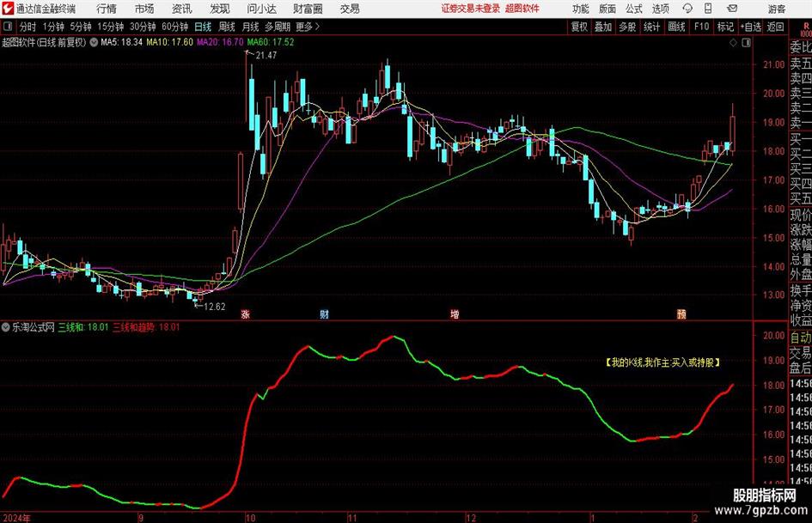This screenshot has width=812, height=523.
Task: Open the indicator menu icon before 乐淘公式网
Action: [x=6, y=327]
